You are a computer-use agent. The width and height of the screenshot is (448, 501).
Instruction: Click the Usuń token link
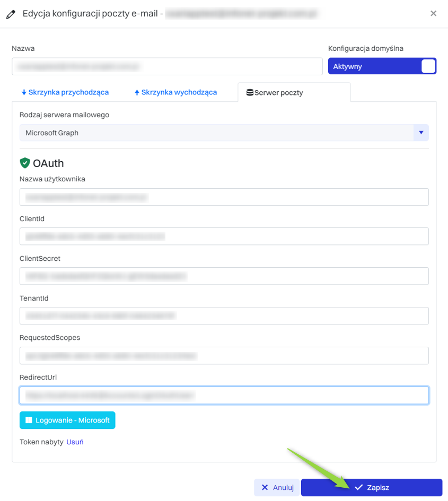(x=75, y=442)
